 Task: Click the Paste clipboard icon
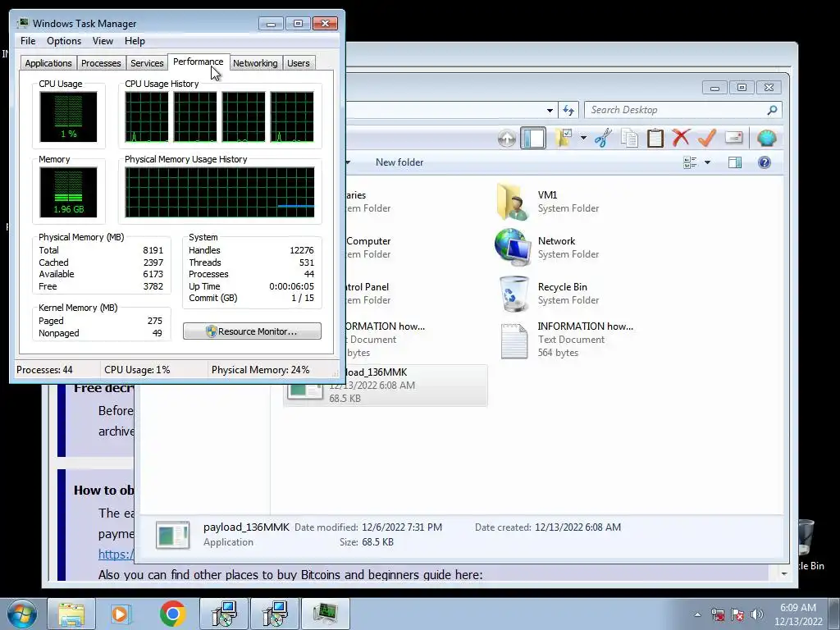pos(655,138)
